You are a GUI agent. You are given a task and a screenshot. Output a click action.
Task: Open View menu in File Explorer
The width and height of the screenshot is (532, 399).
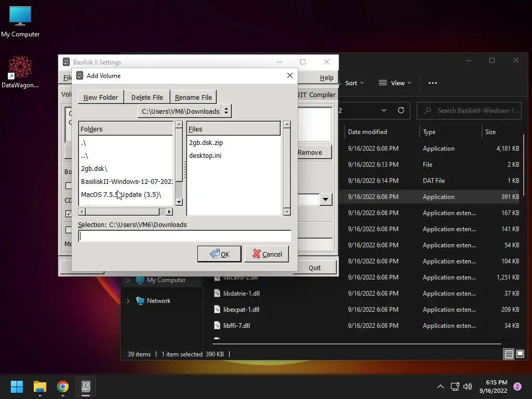(x=395, y=83)
